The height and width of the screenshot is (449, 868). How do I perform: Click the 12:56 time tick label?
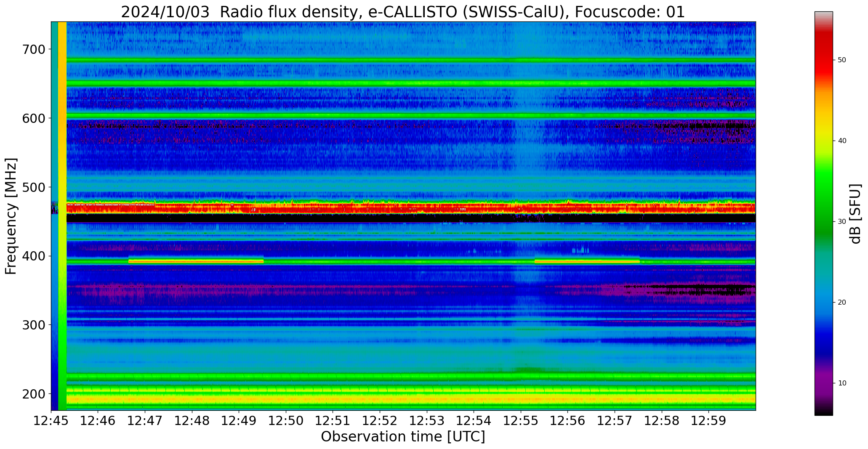568,421
